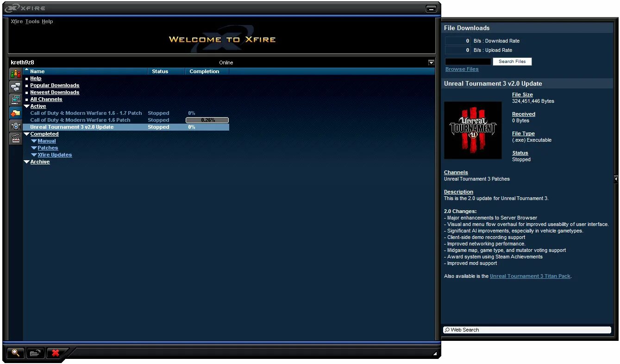Click the (.exe) Executable file type text

coord(532,140)
